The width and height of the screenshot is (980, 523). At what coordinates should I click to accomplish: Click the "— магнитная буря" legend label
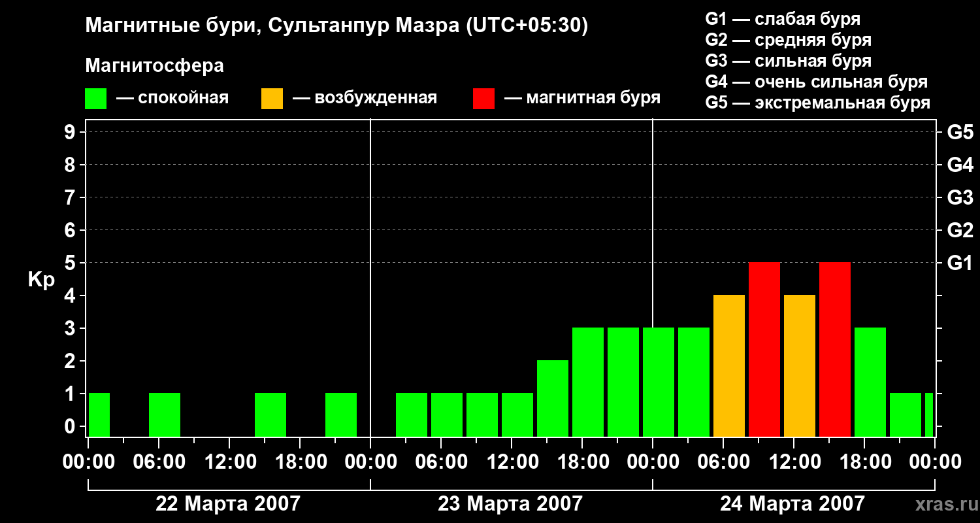[x=583, y=98]
